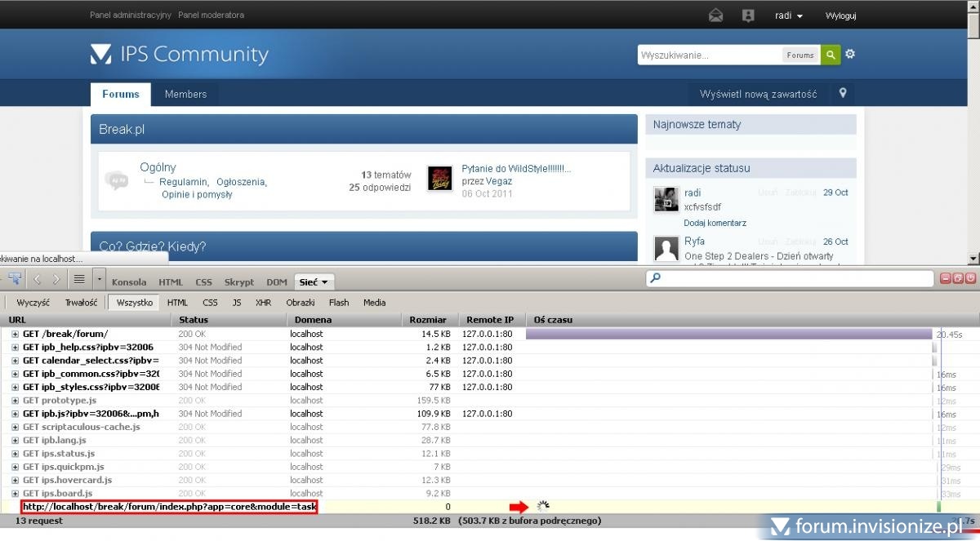Viewport: 980px width, 541px height.
Task: Click the green search magnifier button
Action: click(831, 55)
